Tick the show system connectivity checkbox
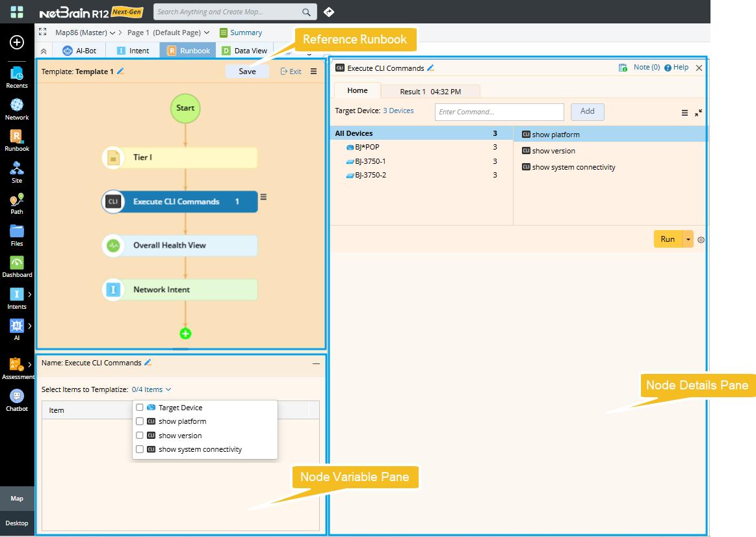This screenshot has height=537, width=756. point(140,449)
